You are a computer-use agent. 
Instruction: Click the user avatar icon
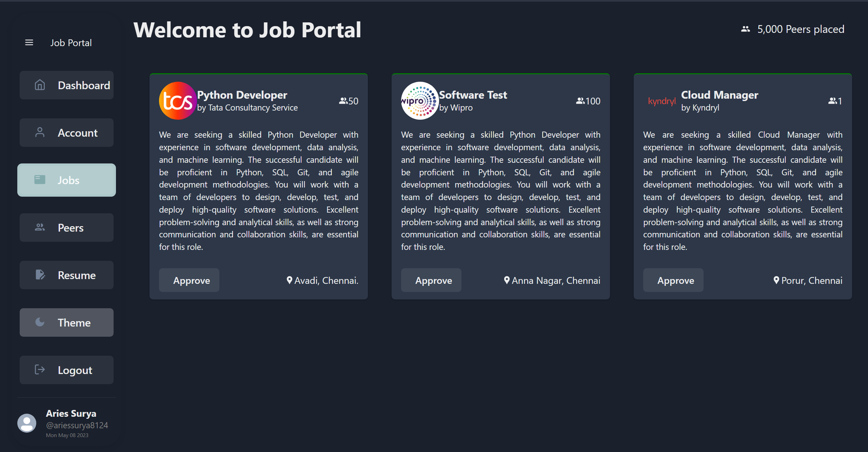tap(27, 423)
